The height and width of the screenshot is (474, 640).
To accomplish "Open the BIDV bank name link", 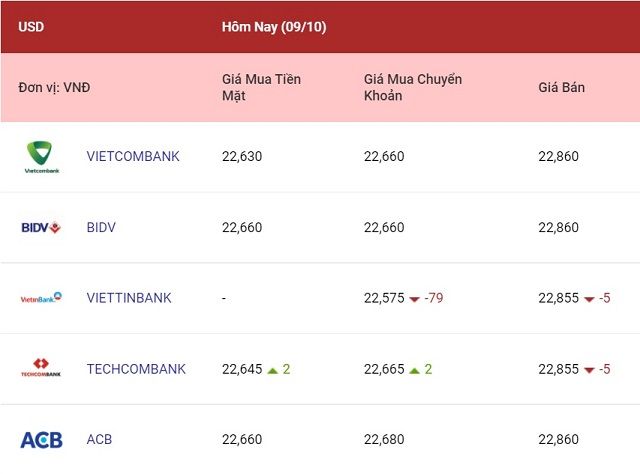I will point(101,227).
